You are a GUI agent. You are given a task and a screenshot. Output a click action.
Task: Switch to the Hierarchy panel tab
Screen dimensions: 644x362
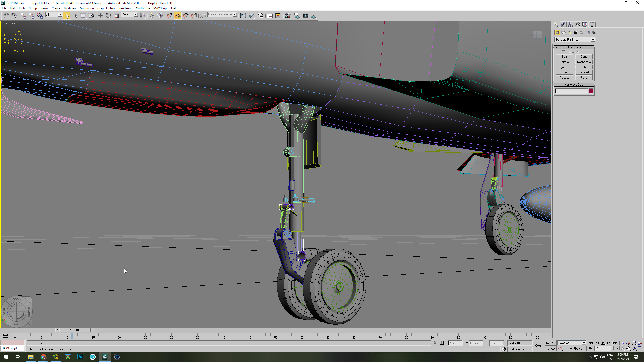coord(570,24)
